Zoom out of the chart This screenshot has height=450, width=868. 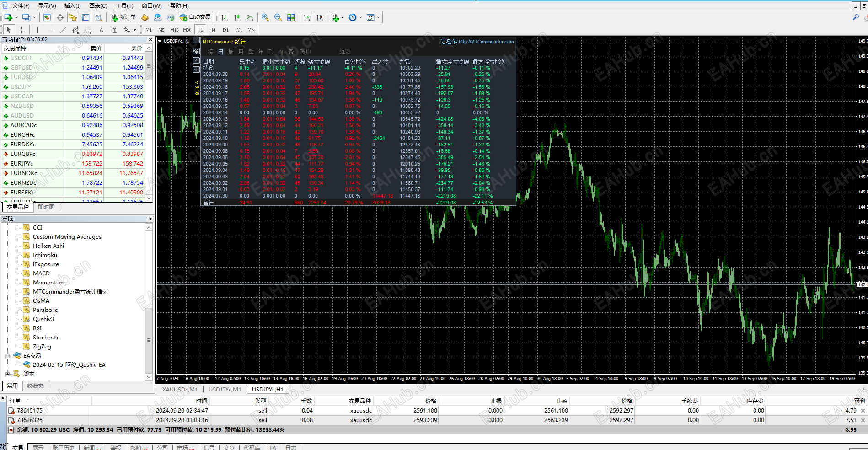278,17
